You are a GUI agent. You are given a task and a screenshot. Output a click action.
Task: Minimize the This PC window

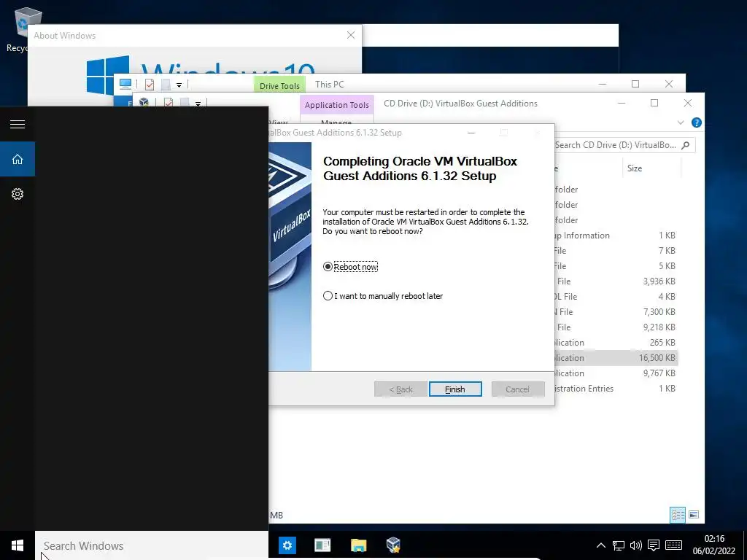tap(603, 85)
